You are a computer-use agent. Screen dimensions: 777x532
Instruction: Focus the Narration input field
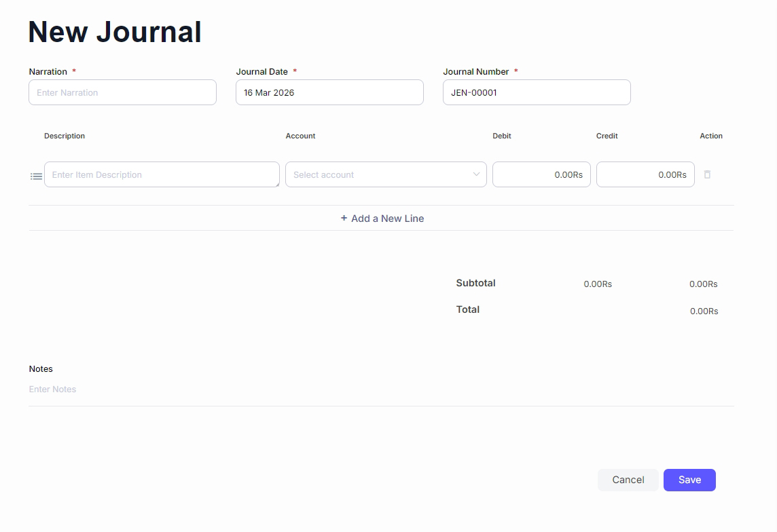coord(122,92)
